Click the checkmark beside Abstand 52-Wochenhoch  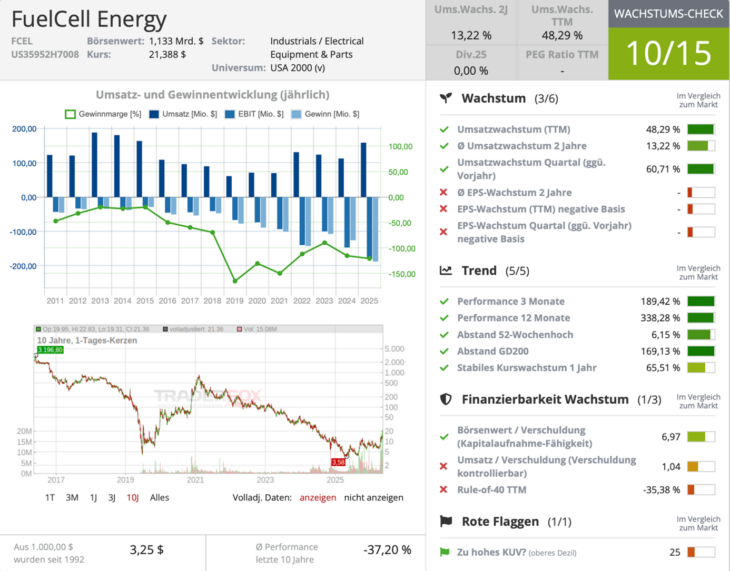click(x=444, y=335)
